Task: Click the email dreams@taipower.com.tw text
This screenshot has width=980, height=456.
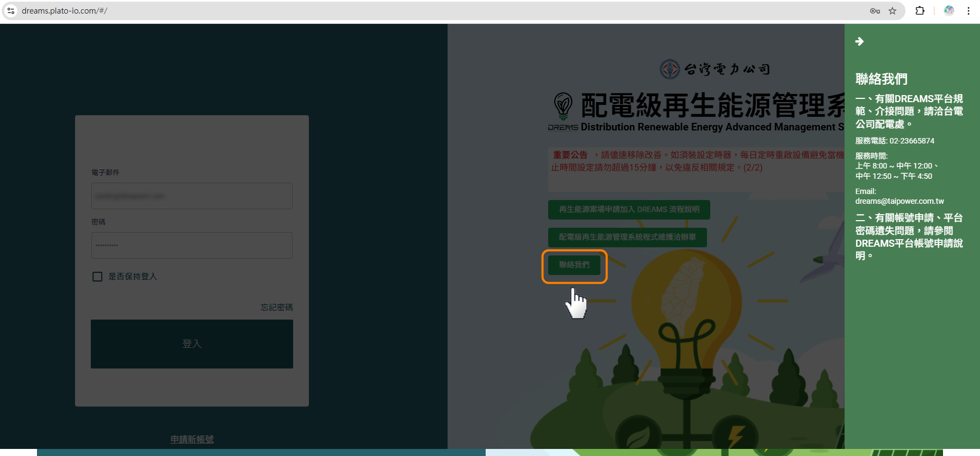Action: click(x=900, y=201)
